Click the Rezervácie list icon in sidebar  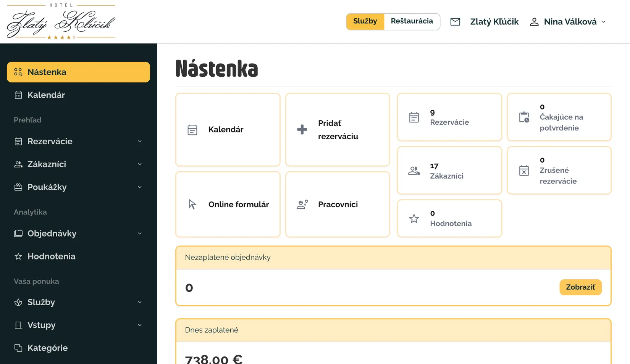(x=18, y=142)
